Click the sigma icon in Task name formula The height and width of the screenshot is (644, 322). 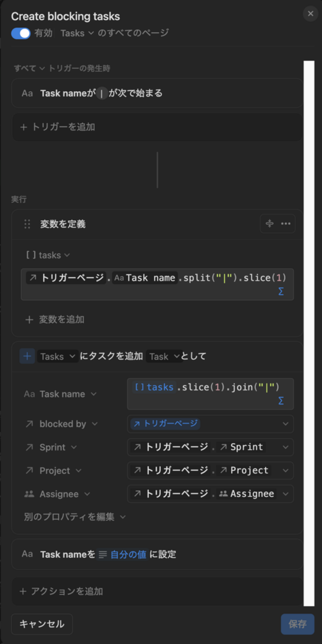pos(281,401)
